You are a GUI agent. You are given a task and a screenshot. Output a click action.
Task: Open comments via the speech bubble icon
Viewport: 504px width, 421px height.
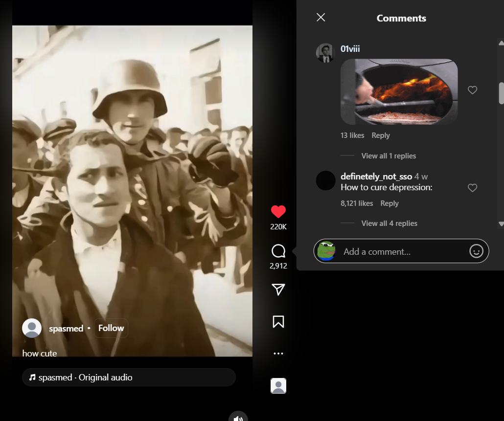[x=278, y=251]
